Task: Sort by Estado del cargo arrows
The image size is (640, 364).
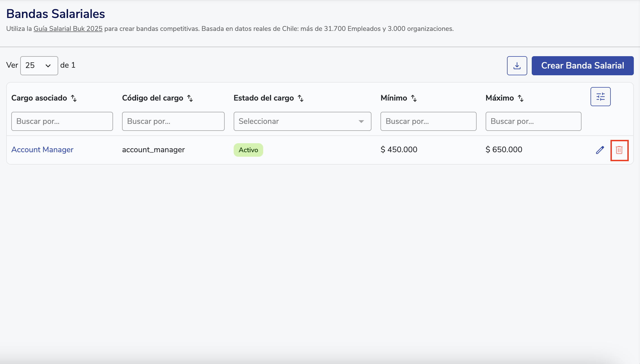Action: tap(301, 98)
